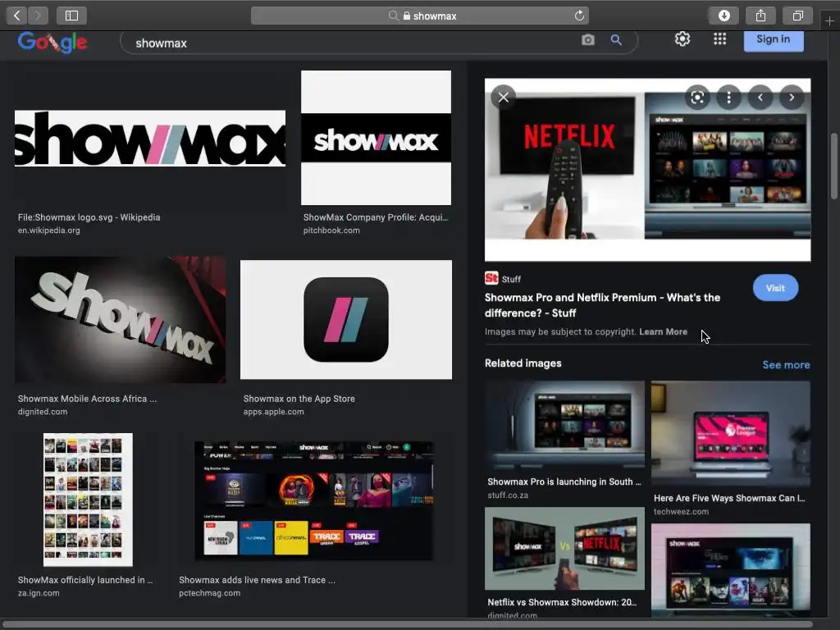
Task: Click ShowMax Company Profile caption
Action: 376,217
